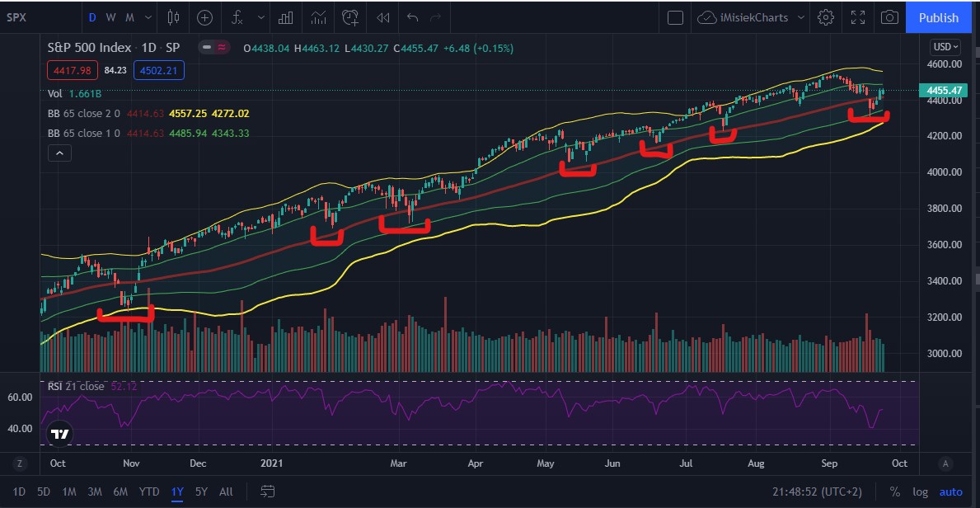The image size is (980, 508).
Task: Select the W weekly interval
Action: point(110,17)
